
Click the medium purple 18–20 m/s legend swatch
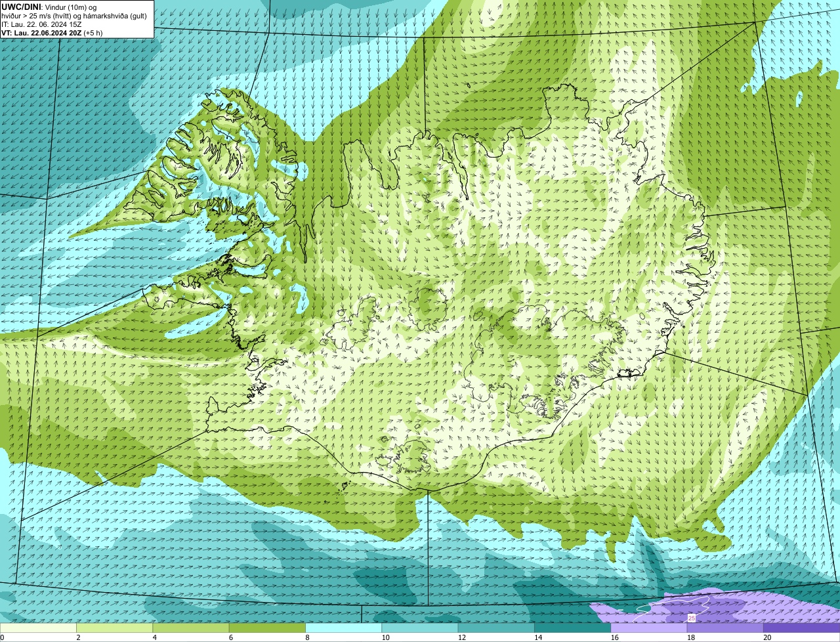pos(725,628)
